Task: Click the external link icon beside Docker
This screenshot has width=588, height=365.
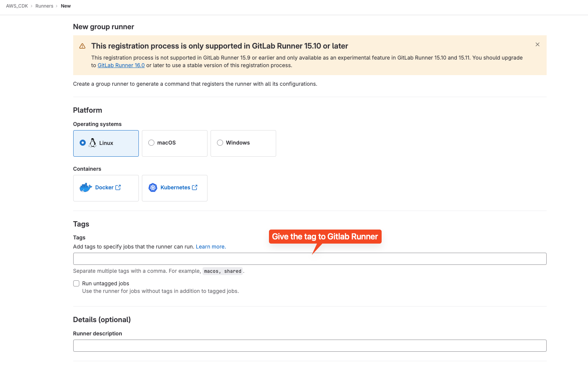Action: [118, 187]
